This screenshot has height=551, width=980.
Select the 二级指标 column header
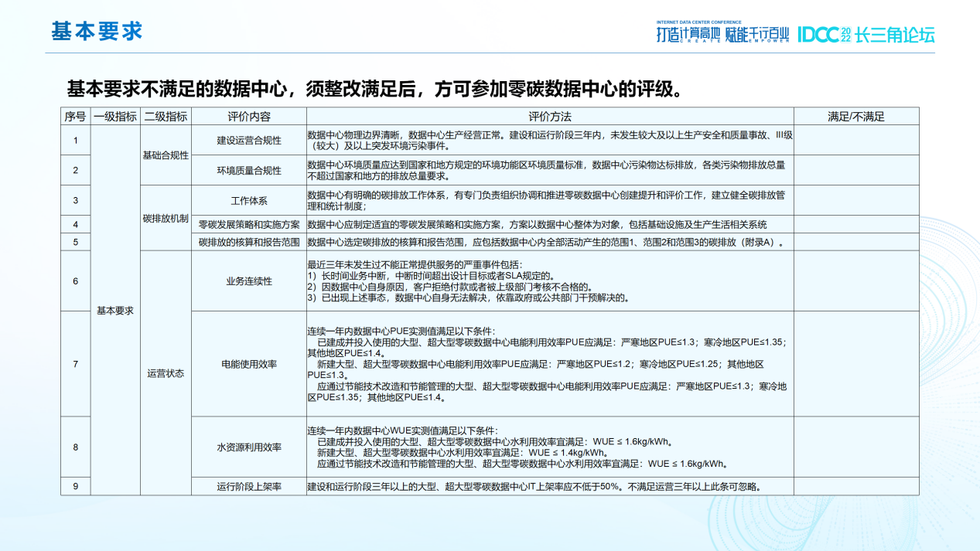click(x=166, y=117)
